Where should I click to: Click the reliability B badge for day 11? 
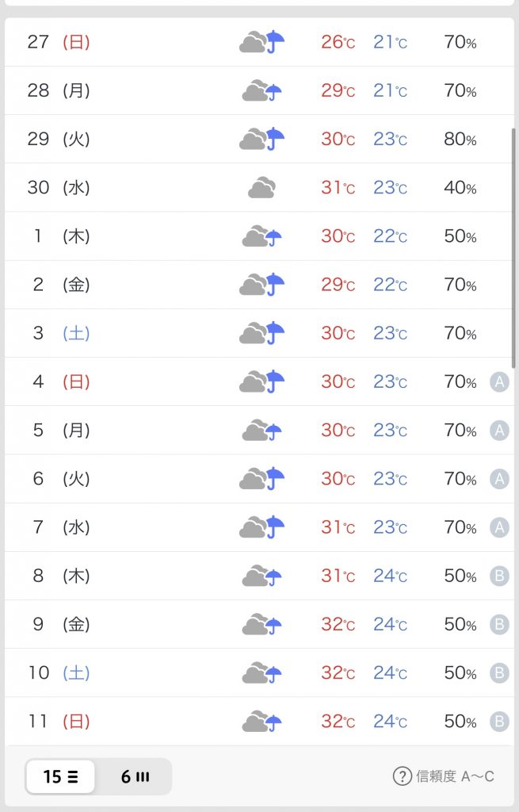[499, 722]
